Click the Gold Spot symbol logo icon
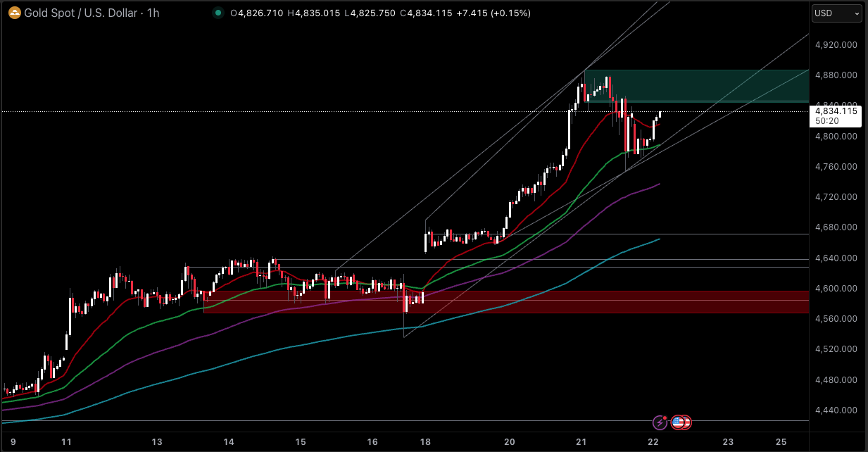The width and height of the screenshot is (868, 452). [13, 13]
